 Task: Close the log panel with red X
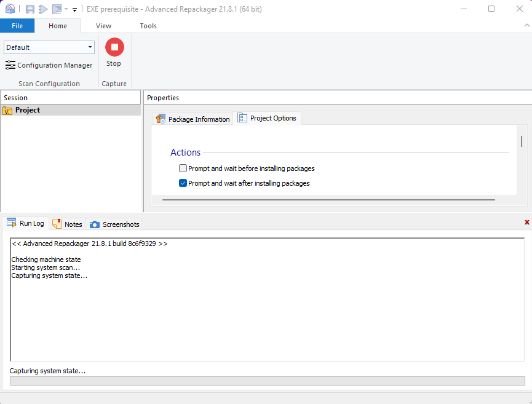tap(527, 222)
